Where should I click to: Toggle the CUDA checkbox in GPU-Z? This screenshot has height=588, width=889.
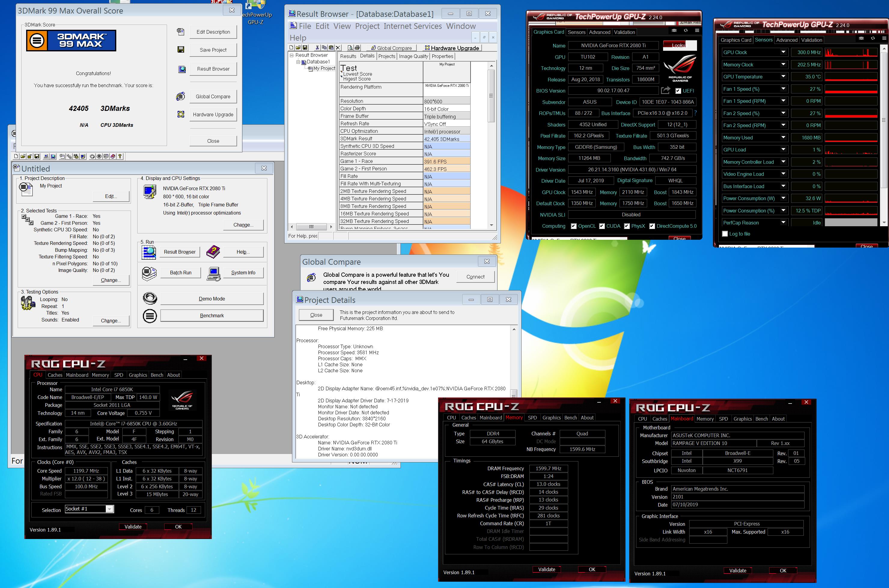(x=602, y=226)
